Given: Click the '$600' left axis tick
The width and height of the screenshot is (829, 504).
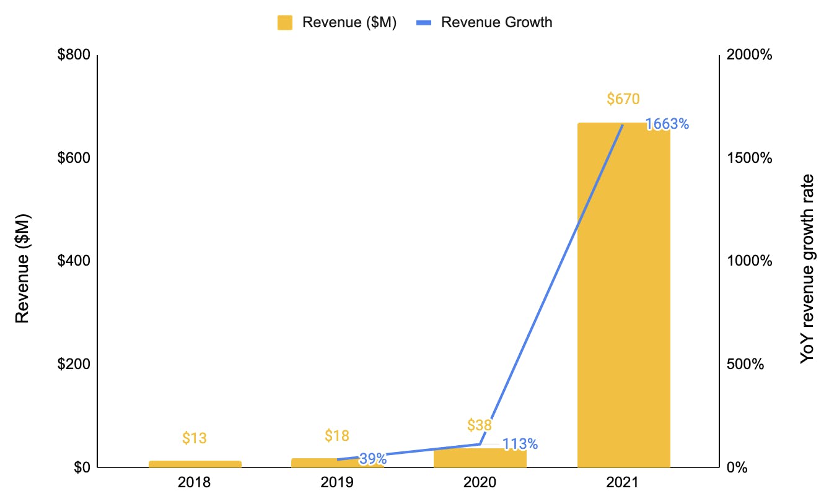Looking at the screenshot, I should 73,158.
